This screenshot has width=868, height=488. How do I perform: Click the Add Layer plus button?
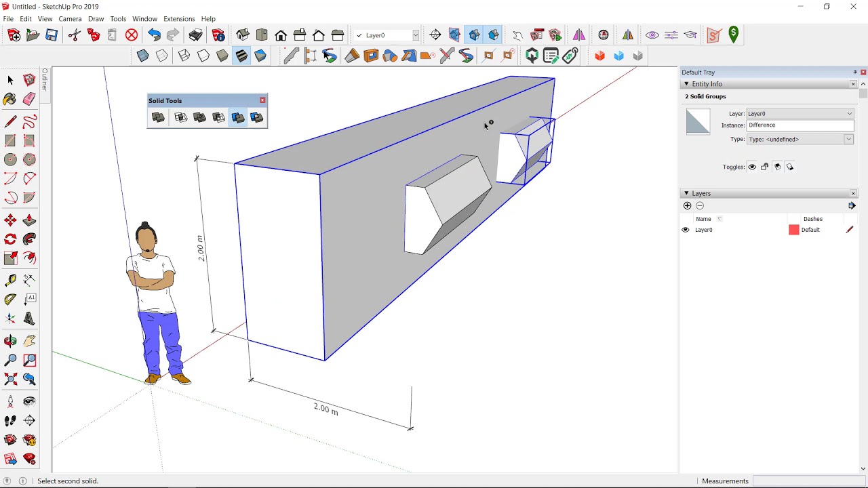coord(687,205)
